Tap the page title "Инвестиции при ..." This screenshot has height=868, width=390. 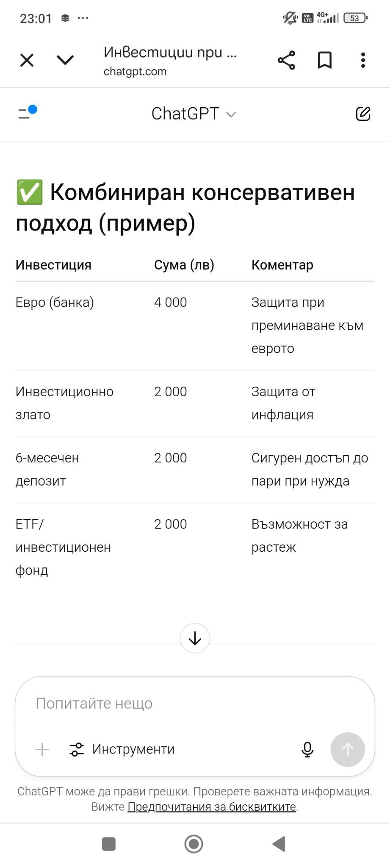click(x=170, y=52)
